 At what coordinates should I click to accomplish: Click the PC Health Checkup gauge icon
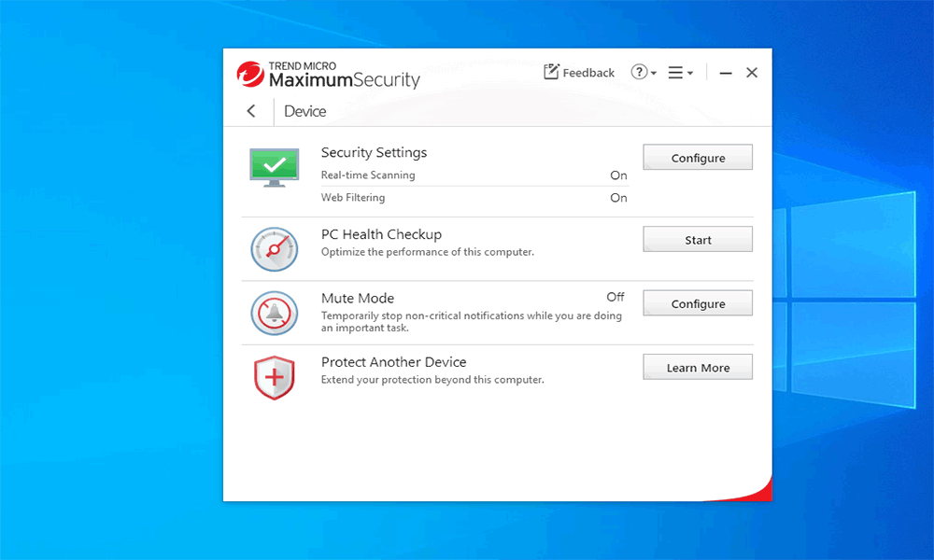pos(274,249)
